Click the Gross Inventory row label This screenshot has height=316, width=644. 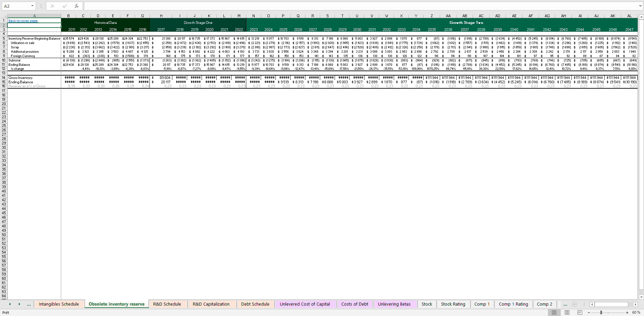pos(20,78)
